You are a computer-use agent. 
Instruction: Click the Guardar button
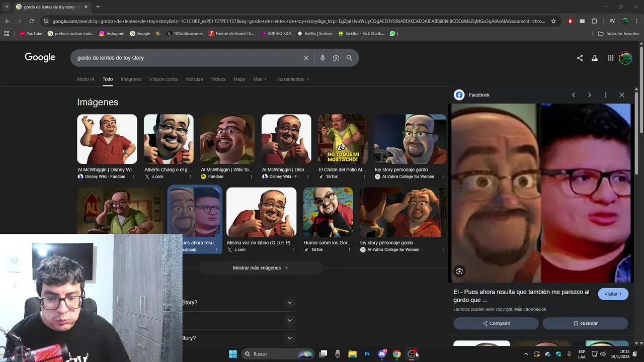pyautogui.click(x=585, y=323)
